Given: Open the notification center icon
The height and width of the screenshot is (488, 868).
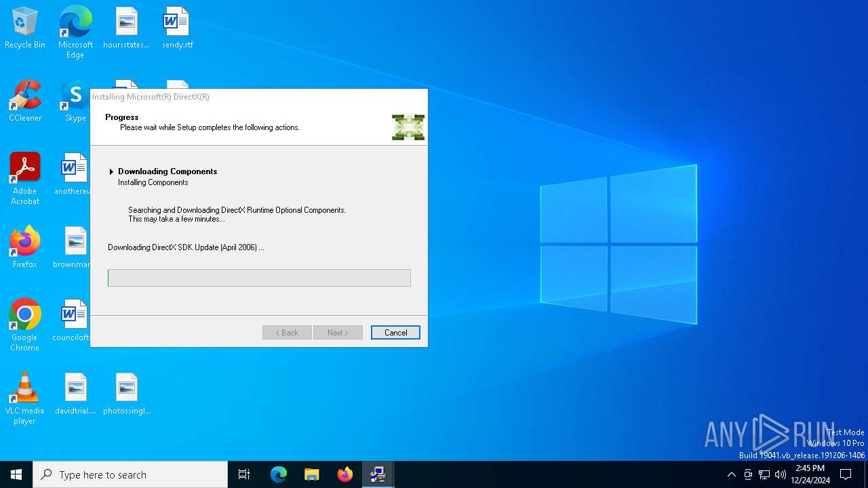Looking at the screenshot, I should pyautogui.click(x=846, y=474).
